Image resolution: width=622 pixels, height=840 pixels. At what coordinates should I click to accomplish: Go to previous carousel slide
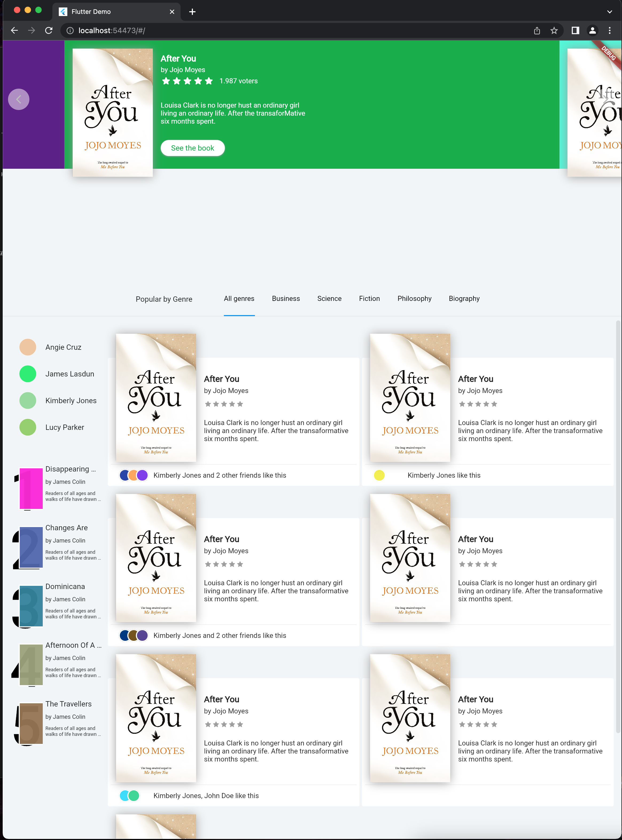19,99
